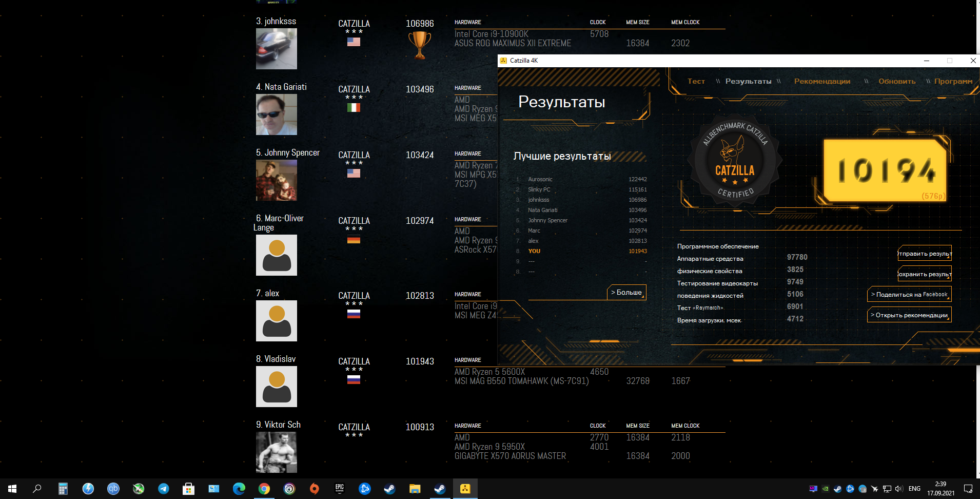Click the 'AMD Ryzen 5 5600X' hardware text
Screen dimensions: 980x499
coord(489,372)
